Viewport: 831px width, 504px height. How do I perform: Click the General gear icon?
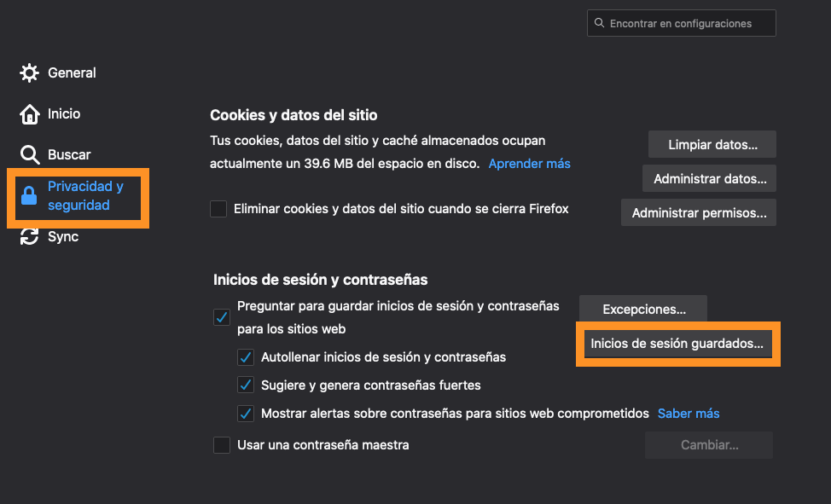30,73
